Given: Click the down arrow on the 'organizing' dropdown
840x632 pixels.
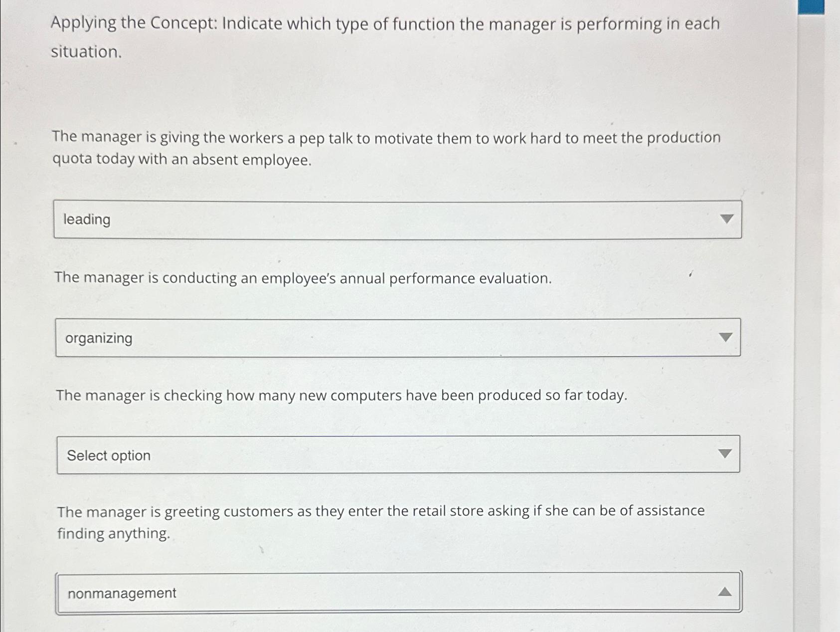Looking at the screenshot, I should point(727,336).
